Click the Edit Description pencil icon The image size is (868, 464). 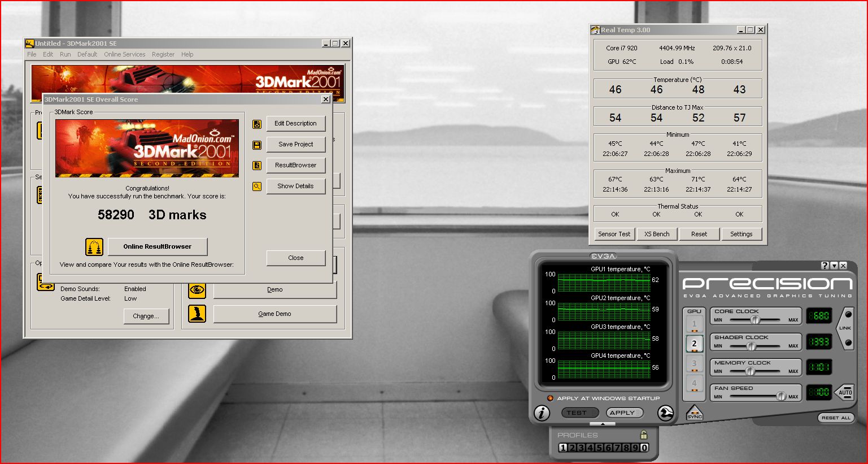coord(257,124)
